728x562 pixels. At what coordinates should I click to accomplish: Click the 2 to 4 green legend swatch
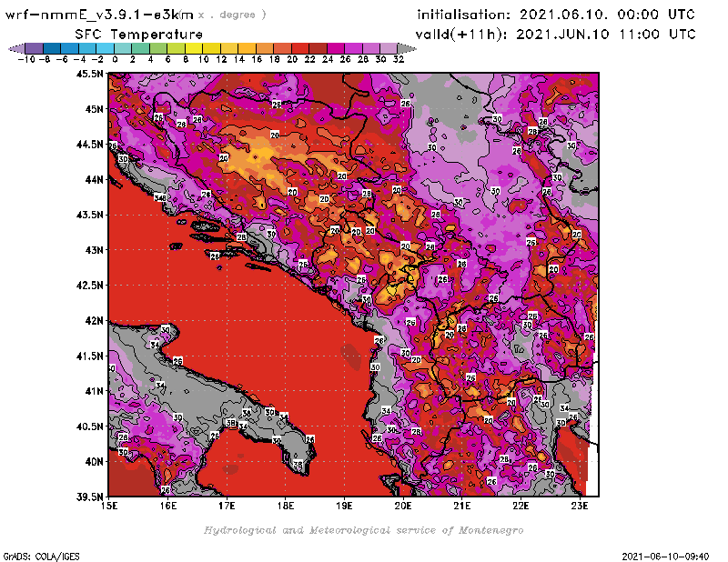(x=141, y=48)
